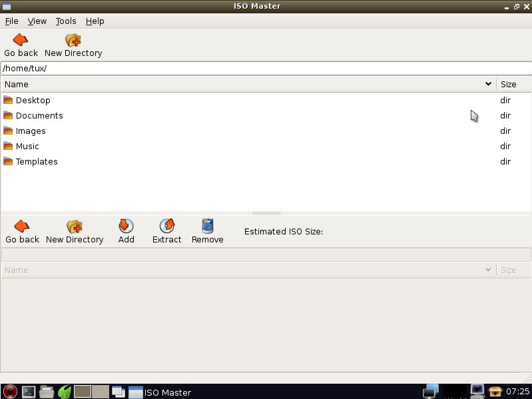Select the Desktop folder icon
Screen dimensions: 532x399
(8, 100)
